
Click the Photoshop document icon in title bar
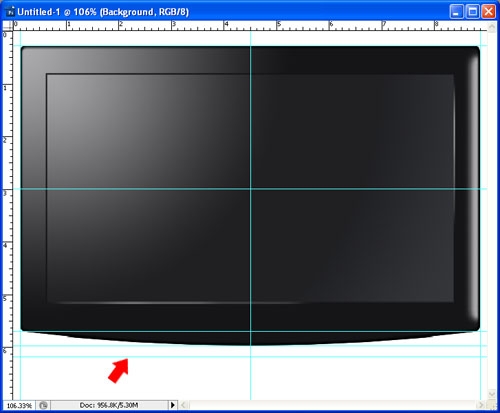[x=10, y=12]
